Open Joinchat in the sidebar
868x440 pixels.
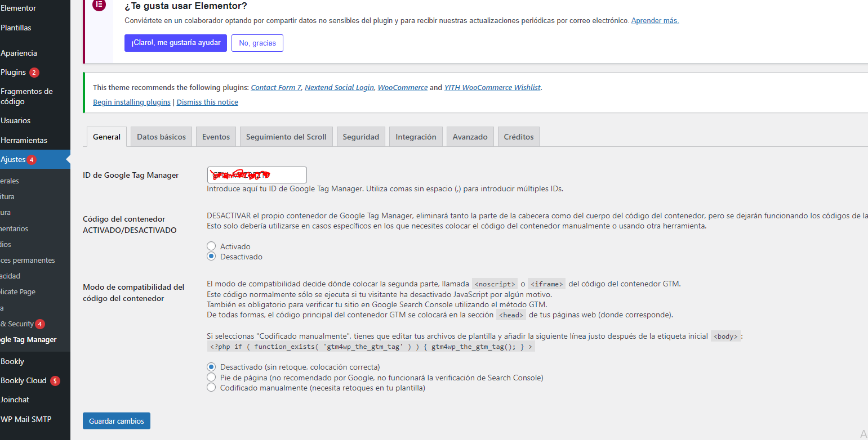pos(15,399)
